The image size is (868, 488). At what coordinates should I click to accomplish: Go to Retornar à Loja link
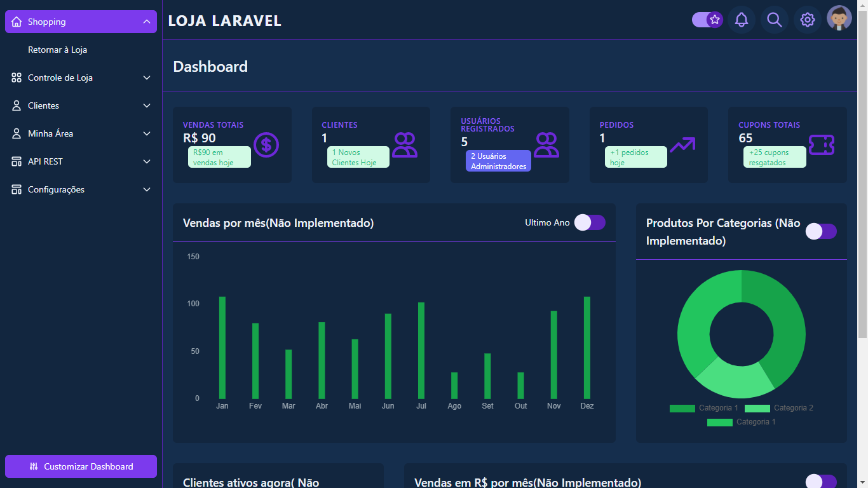pyautogui.click(x=57, y=50)
